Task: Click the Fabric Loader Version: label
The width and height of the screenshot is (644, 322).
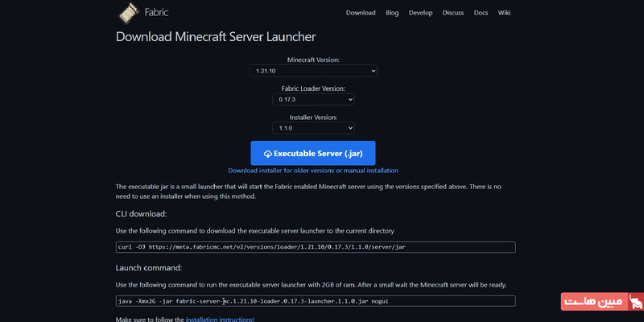Action: (313, 89)
